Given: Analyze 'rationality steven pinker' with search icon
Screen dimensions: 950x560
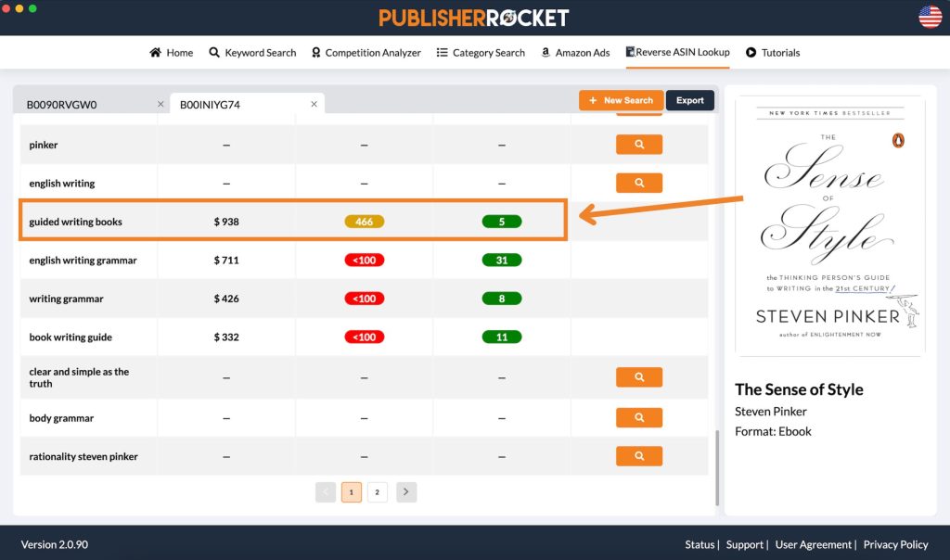Looking at the screenshot, I should point(639,456).
